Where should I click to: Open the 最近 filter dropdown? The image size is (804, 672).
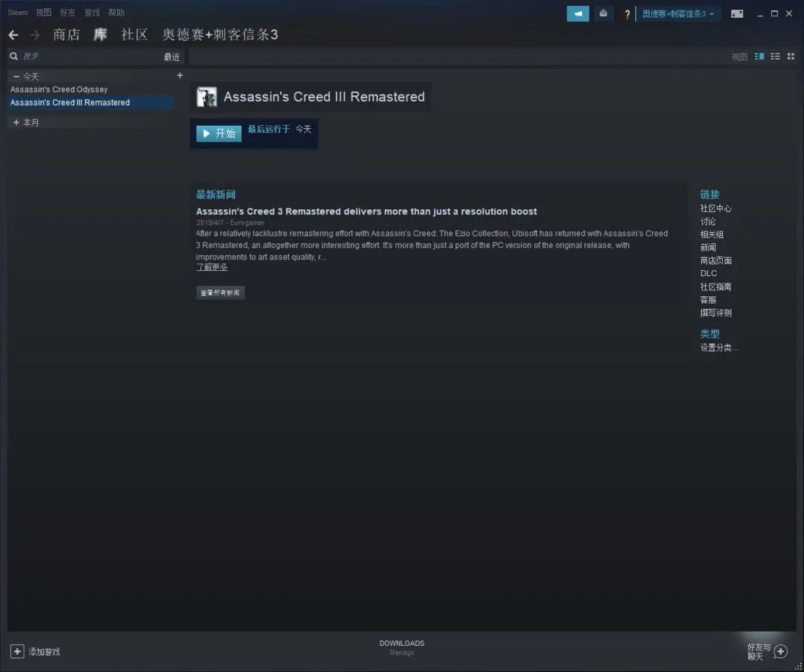172,57
